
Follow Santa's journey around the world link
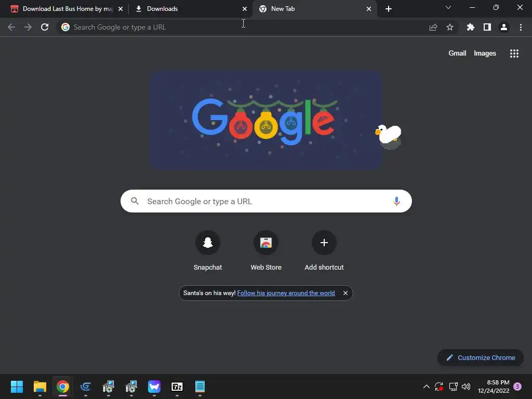pyautogui.click(x=286, y=293)
